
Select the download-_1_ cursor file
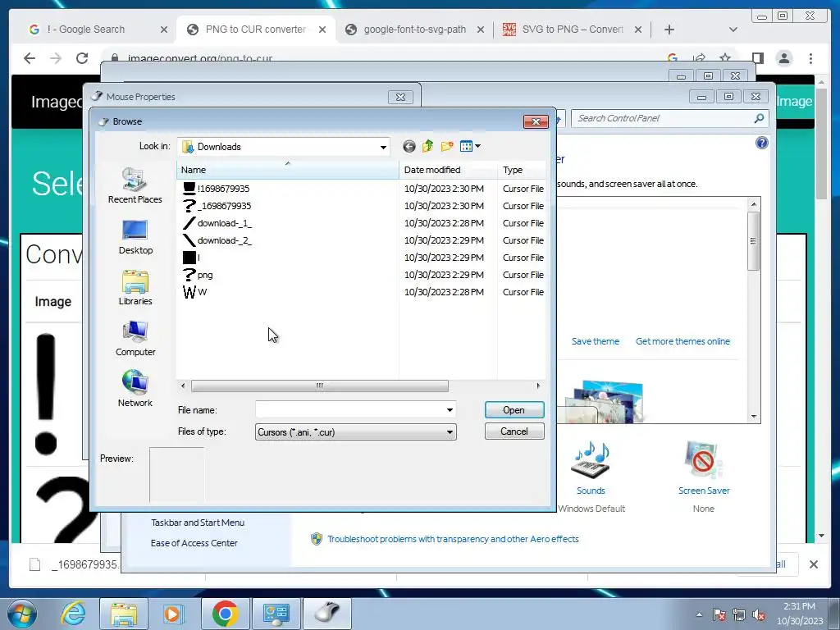click(217, 223)
